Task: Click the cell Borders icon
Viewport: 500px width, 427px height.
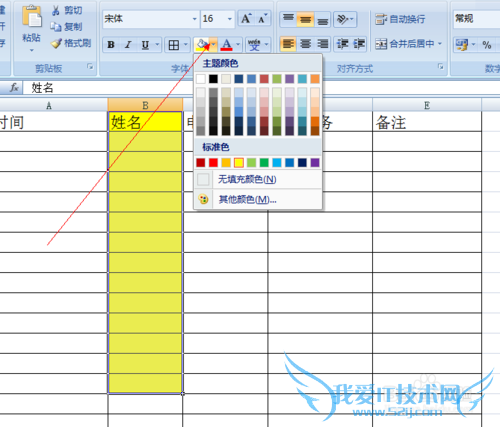Action: 174,45
